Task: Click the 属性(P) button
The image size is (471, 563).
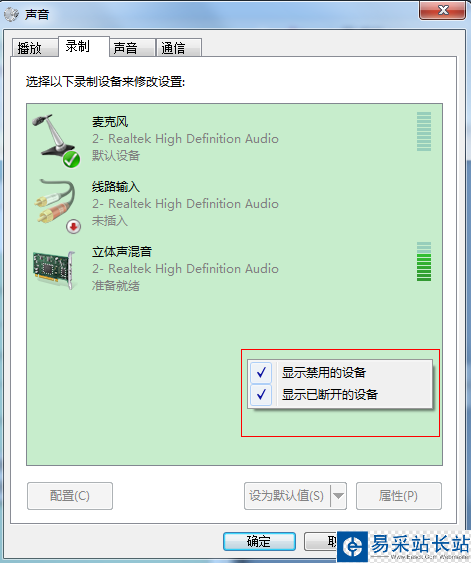Action: coord(398,496)
